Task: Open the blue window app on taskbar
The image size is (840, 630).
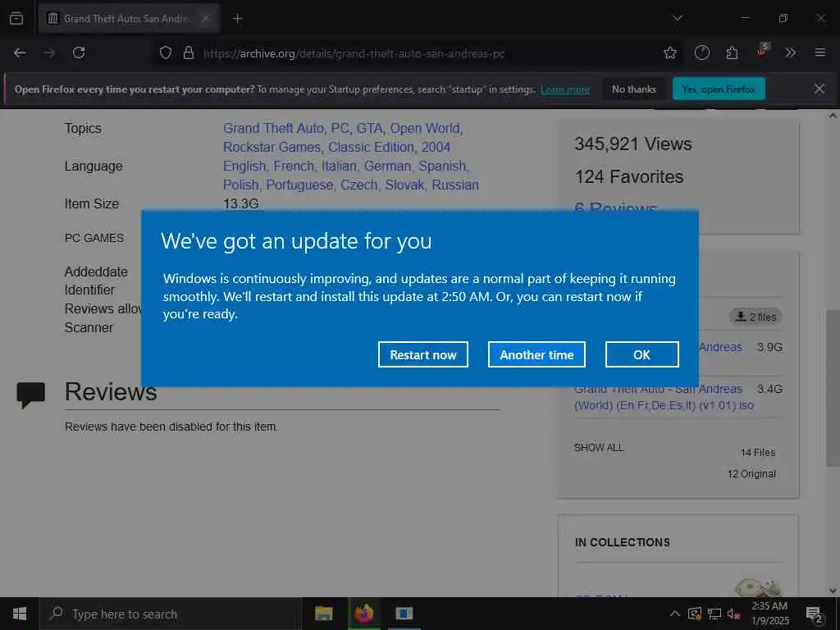Action: pyautogui.click(x=404, y=614)
